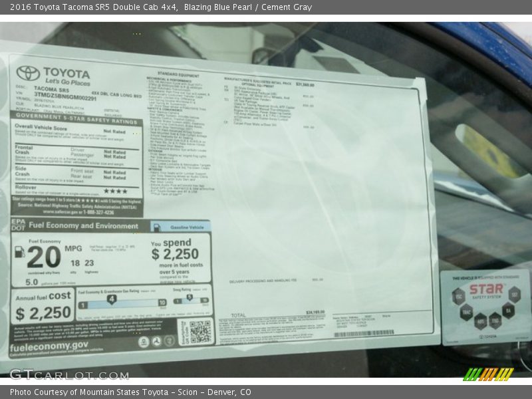Click the large '20' combined MPG figure
This screenshot has height=399, width=532.
pos(44,257)
